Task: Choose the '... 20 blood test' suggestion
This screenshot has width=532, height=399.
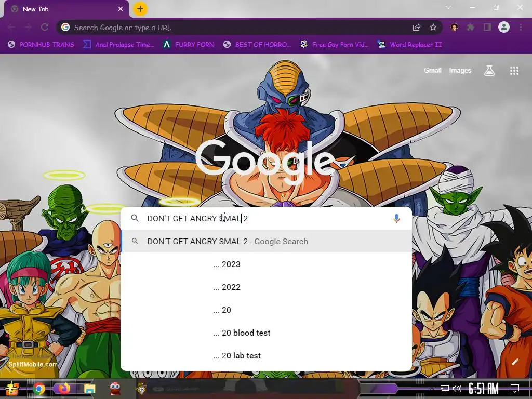Action: tap(267, 333)
